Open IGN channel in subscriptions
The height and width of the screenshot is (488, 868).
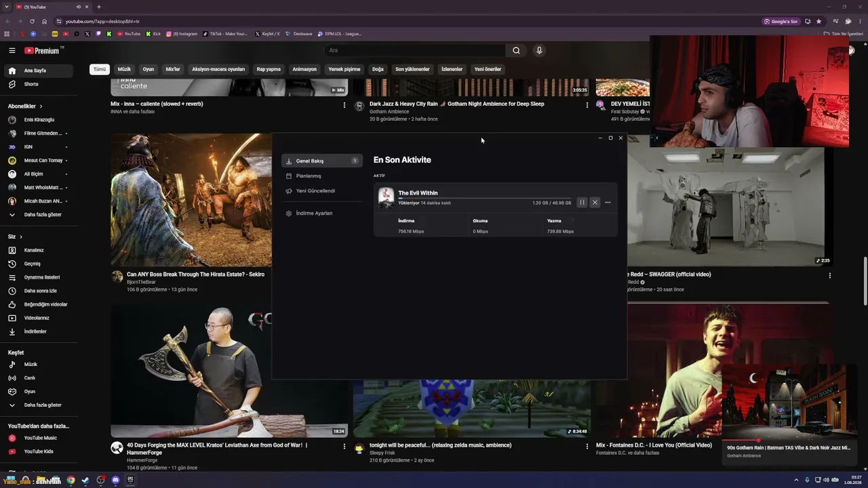[39, 147]
